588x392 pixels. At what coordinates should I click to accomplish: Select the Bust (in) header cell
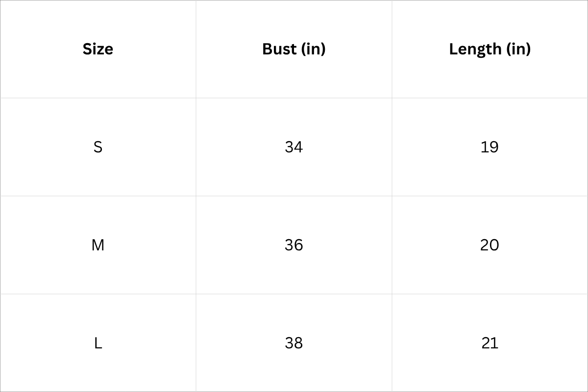click(294, 49)
